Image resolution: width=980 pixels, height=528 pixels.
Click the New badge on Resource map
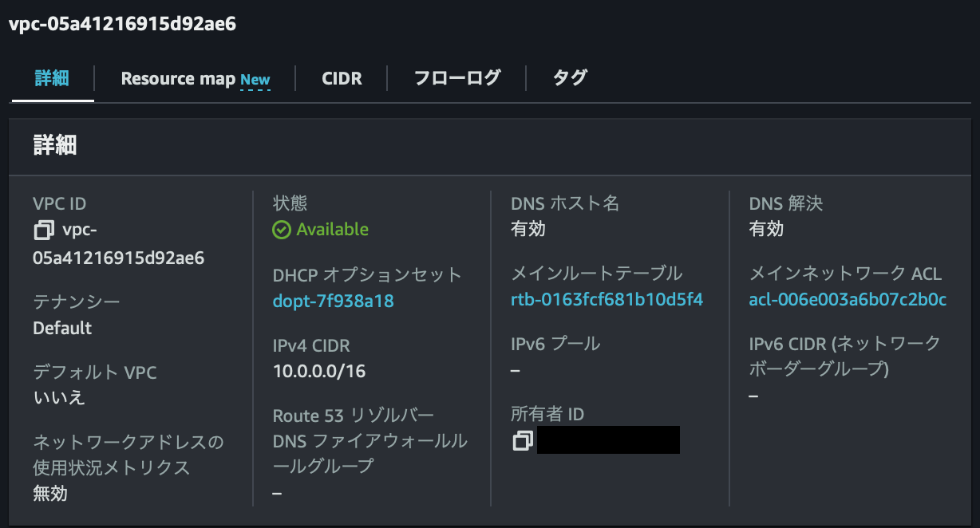pyautogui.click(x=255, y=79)
